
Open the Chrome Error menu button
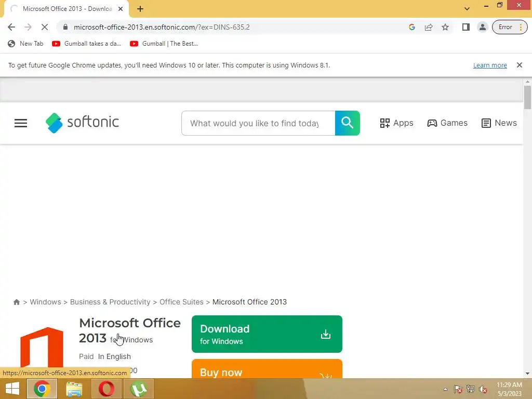click(510, 27)
